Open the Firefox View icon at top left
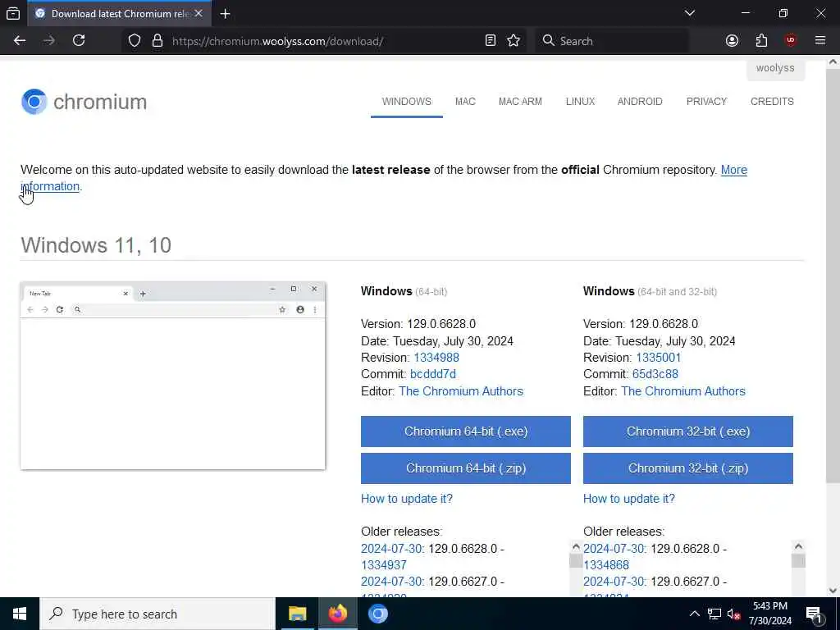The image size is (840, 630). (x=13, y=14)
